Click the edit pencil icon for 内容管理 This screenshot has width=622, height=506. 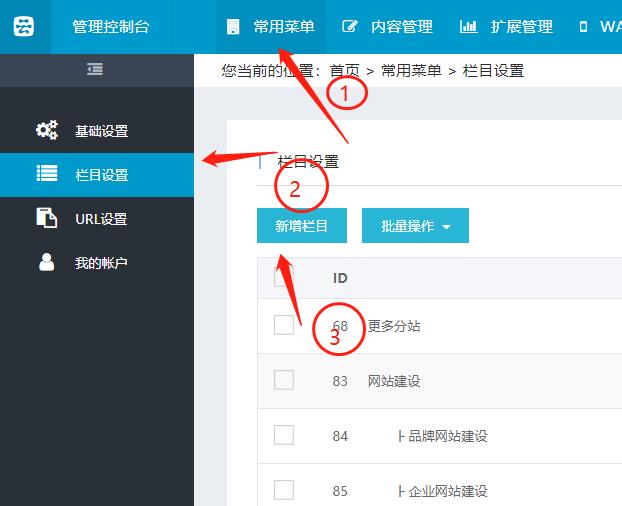pyautogui.click(x=350, y=27)
